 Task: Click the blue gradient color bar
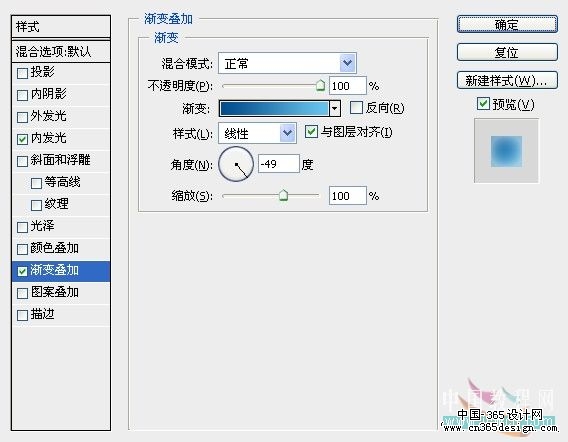pyautogui.click(x=274, y=108)
